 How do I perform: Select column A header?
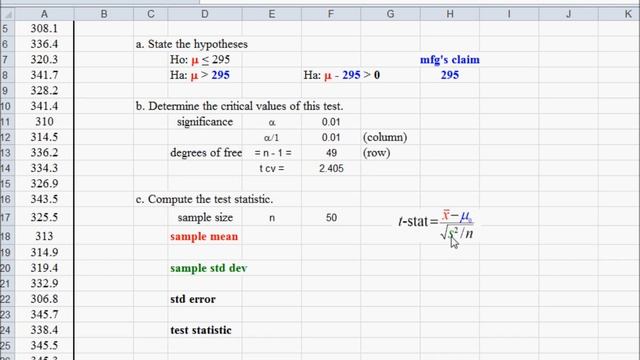pyautogui.click(x=44, y=14)
